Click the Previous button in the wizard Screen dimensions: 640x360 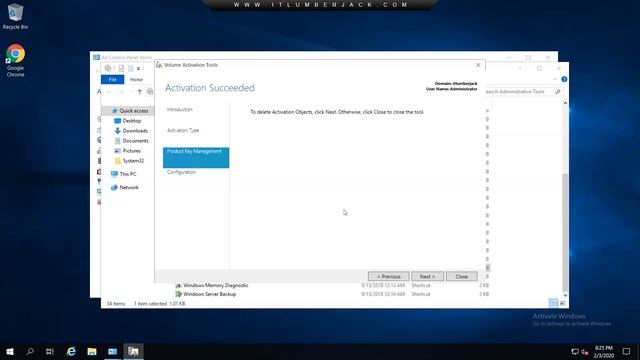(388, 276)
